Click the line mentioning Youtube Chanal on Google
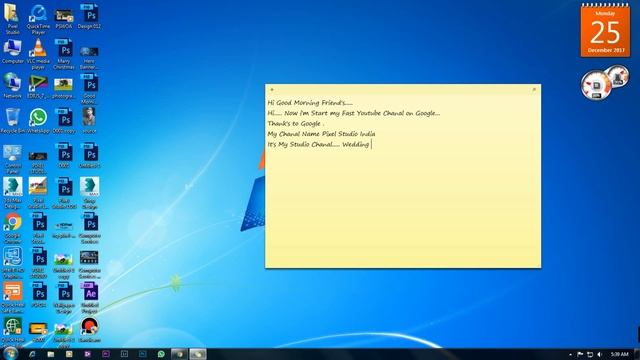640x360 pixels. tap(353, 113)
